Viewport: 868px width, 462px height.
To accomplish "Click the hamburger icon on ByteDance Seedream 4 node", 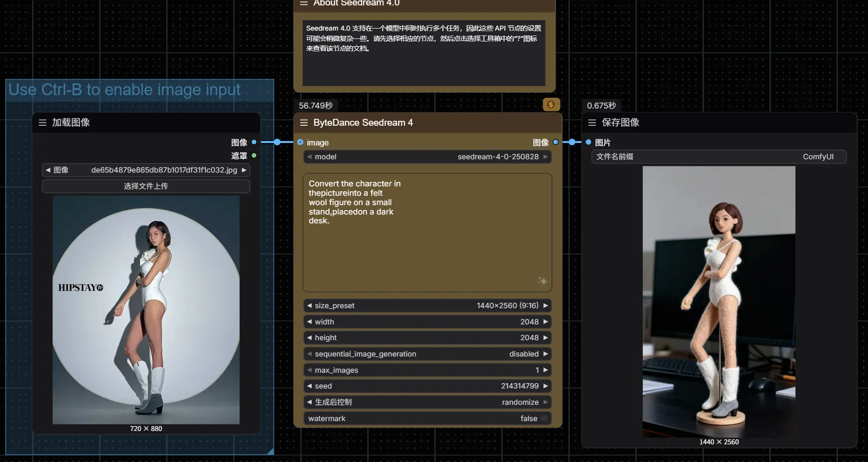I will (304, 123).
